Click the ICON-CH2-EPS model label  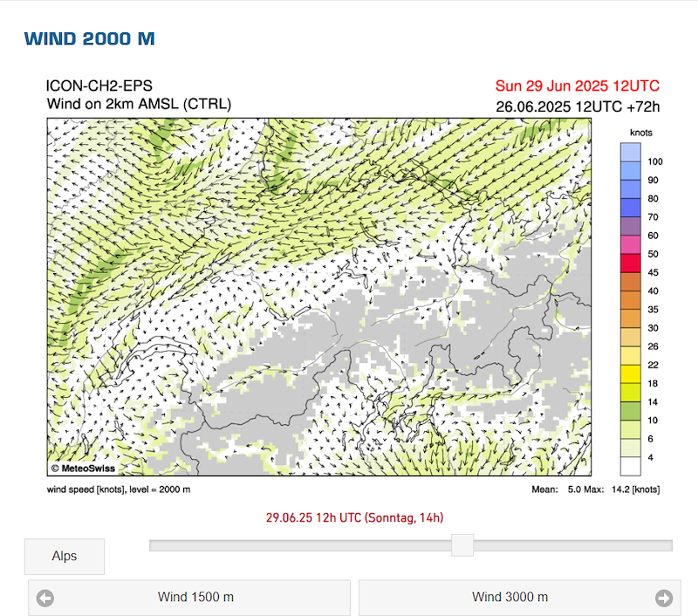(99, 86)
